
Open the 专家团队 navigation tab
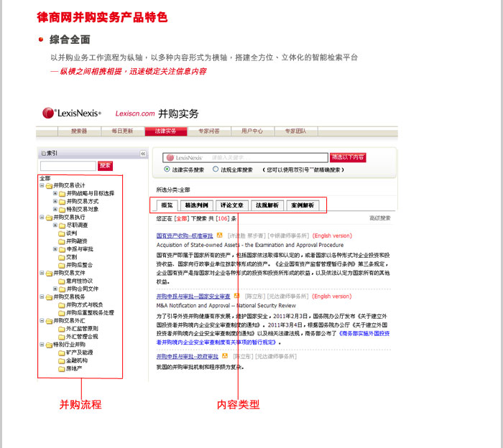coord(296,131)
